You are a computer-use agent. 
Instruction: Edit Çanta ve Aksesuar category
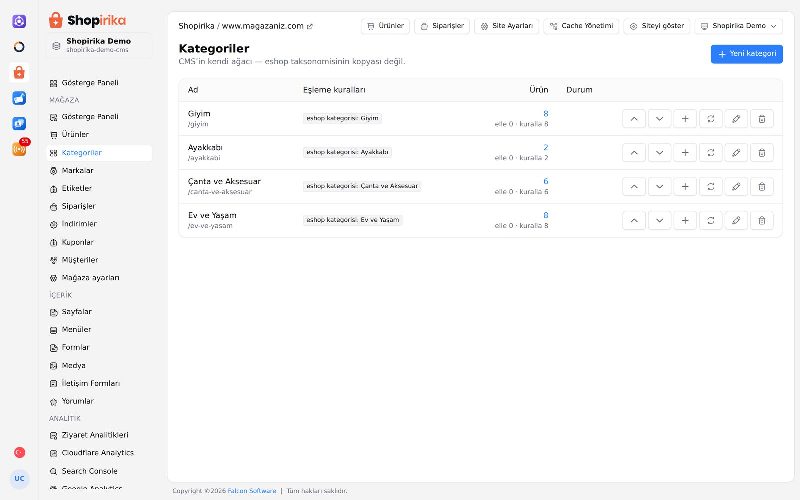[x=736, y=187]
